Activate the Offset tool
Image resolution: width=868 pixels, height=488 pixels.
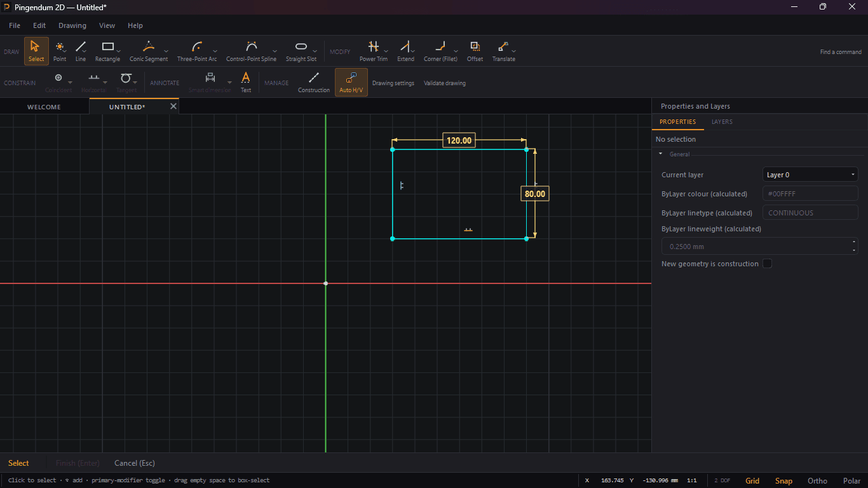[475, 51]
